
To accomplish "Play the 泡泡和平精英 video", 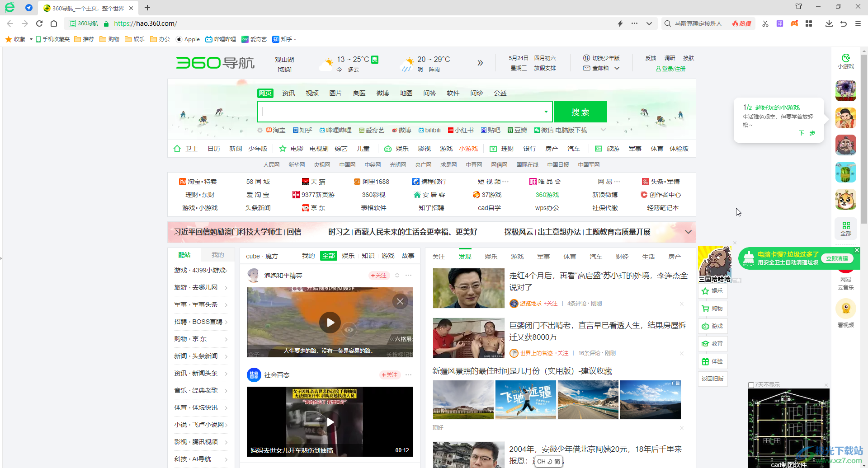I will click(x=330, y=323).
